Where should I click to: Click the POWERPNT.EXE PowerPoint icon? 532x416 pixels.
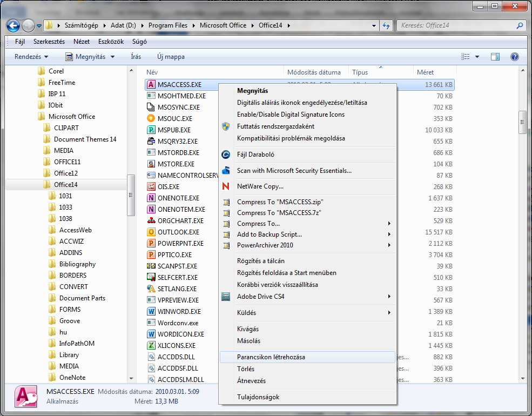click(x=151, y=243)
